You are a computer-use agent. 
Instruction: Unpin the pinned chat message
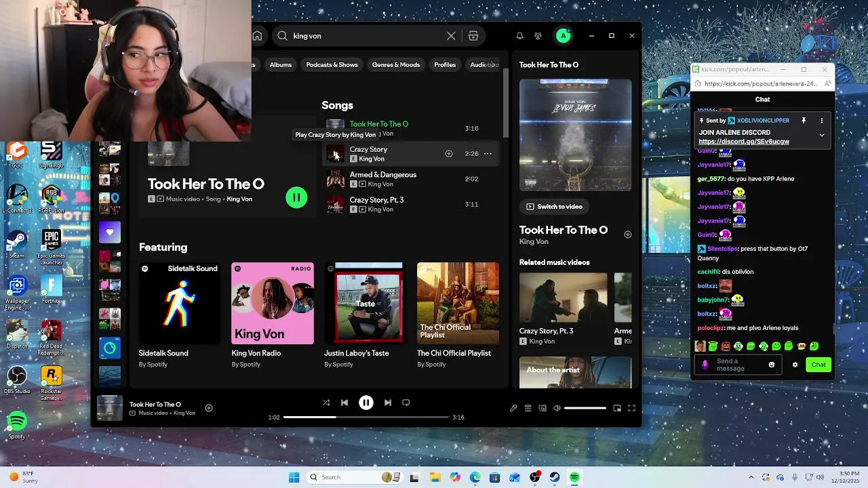click(804, 121)
